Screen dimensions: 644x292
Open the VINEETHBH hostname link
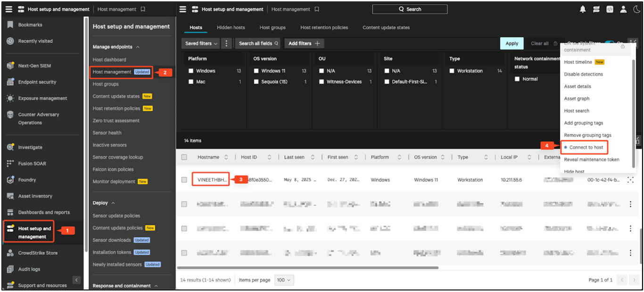(212, 180)
